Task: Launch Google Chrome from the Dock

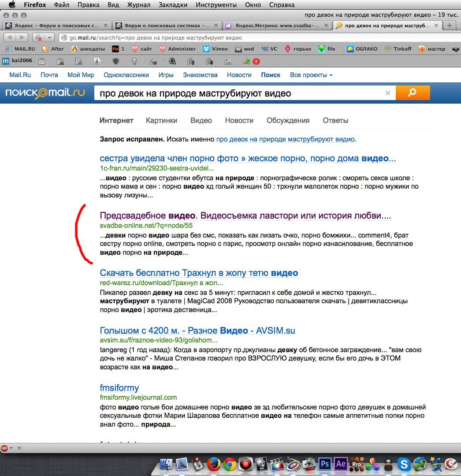Action: [x=230, y=465]
